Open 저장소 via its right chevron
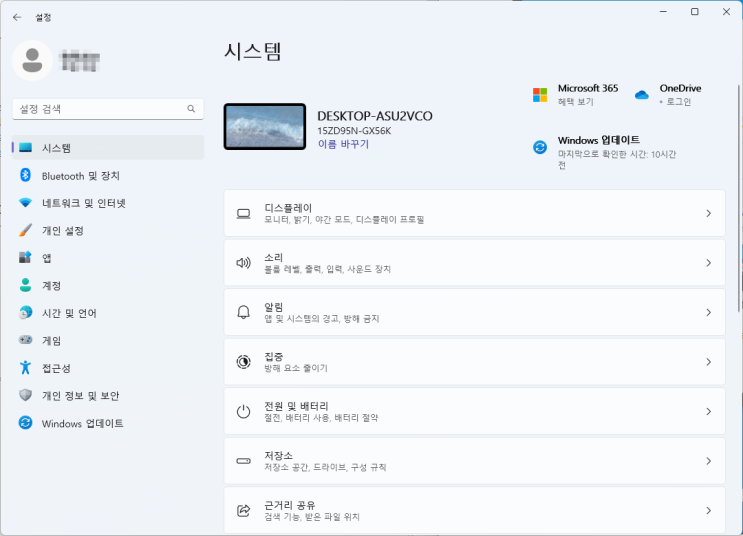The width and height of the screenshot is (743, 536). [x=709, y=461]
